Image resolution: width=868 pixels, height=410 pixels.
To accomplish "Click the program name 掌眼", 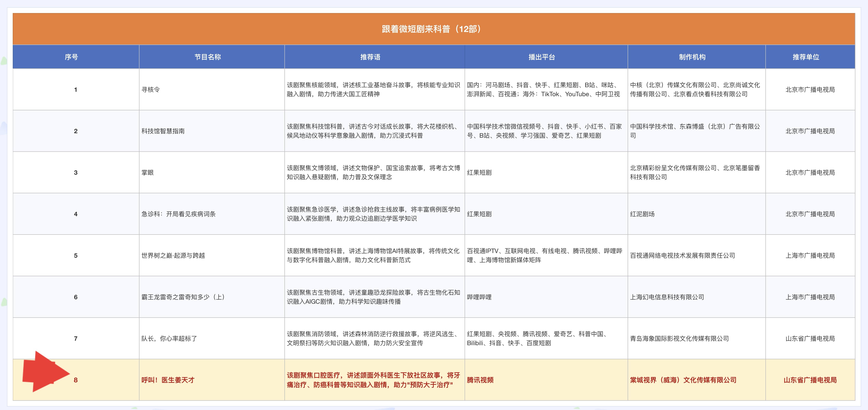I will click(x=148, y=173).
